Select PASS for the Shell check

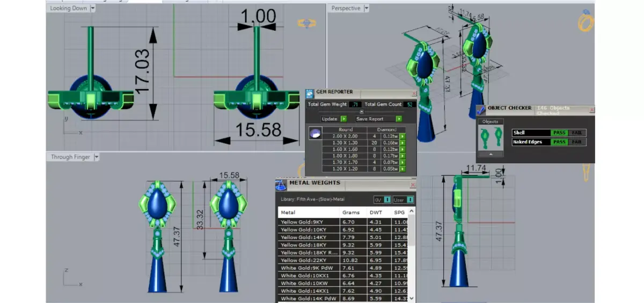pos(559,133)
